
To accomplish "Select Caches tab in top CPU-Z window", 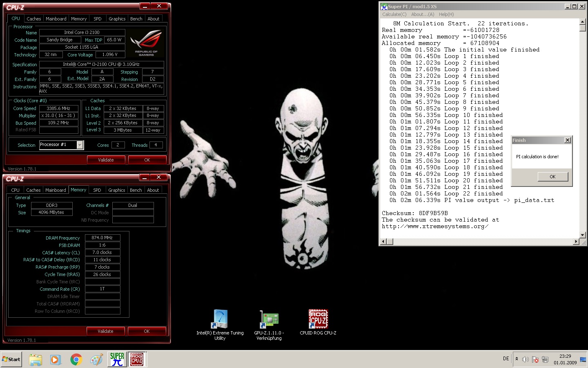I will click(x=33, y=19).
